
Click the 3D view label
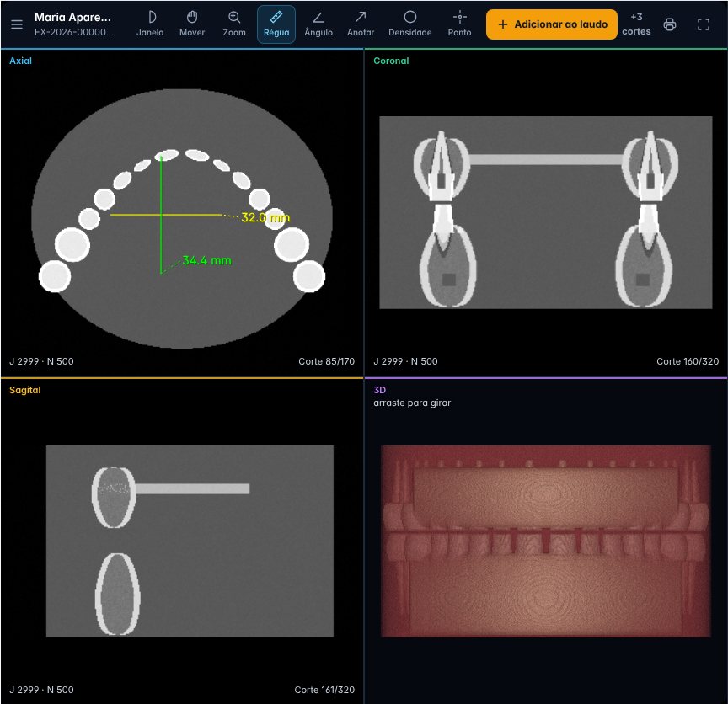pos(379,390)
